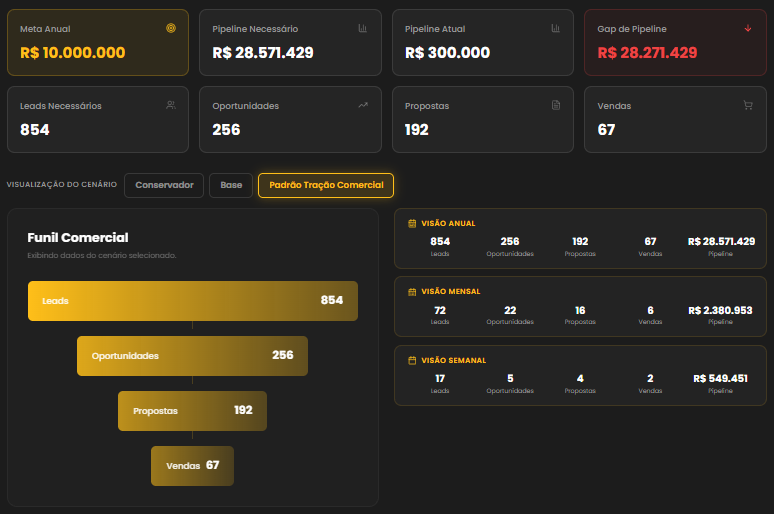Click the 72 Leads value in Visão Mensal
774x514 pixels.
(440, 310)
